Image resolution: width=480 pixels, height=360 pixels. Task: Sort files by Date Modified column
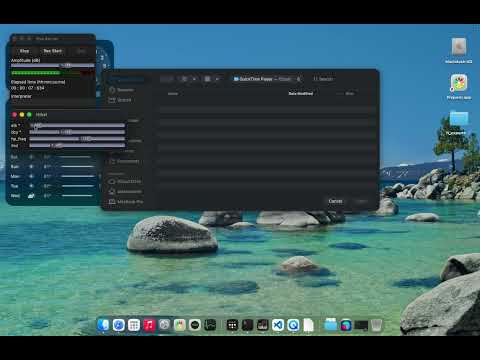301,94
